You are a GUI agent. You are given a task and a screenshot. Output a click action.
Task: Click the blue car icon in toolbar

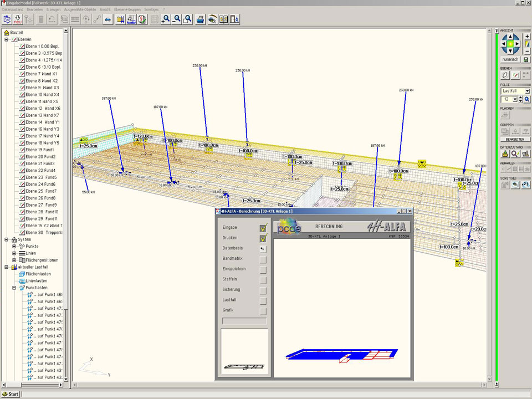(x=108, y=19)
